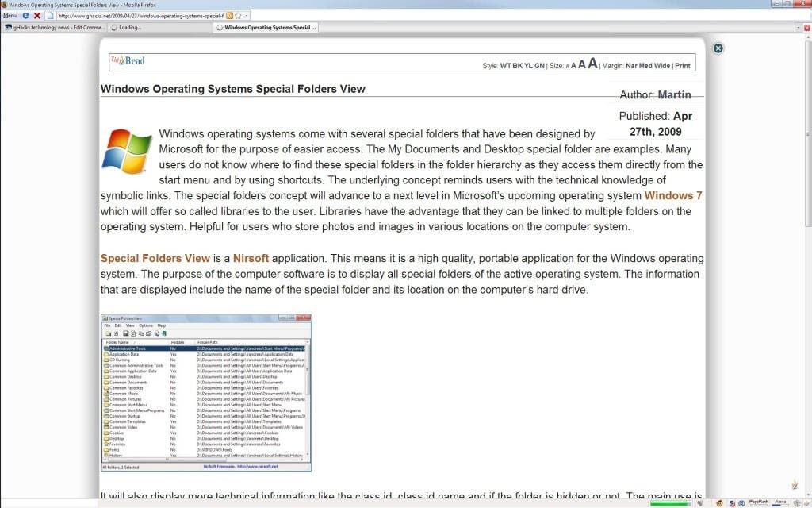Choose the smallest A font size
The image size is (812, 508).
click(568, 67)
